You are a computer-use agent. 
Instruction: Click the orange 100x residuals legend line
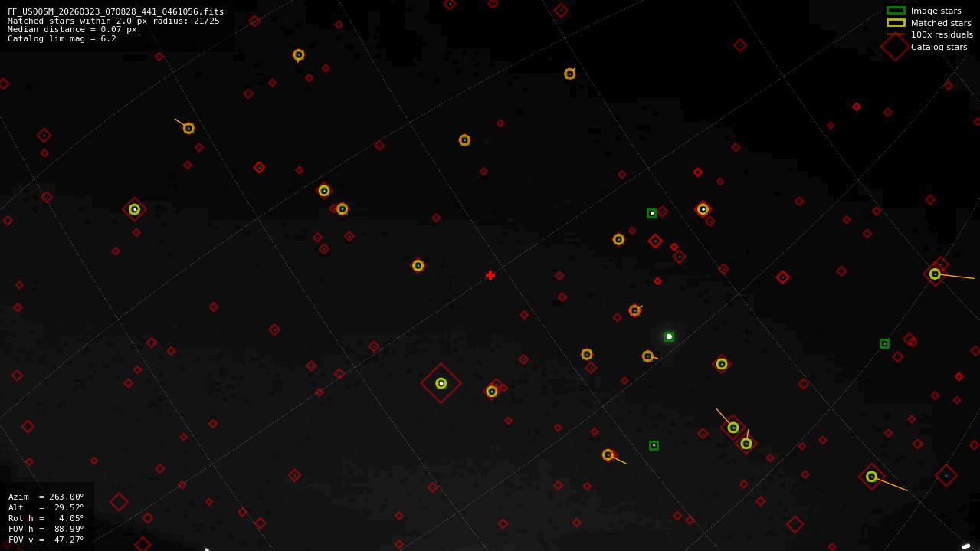[896, 34]
